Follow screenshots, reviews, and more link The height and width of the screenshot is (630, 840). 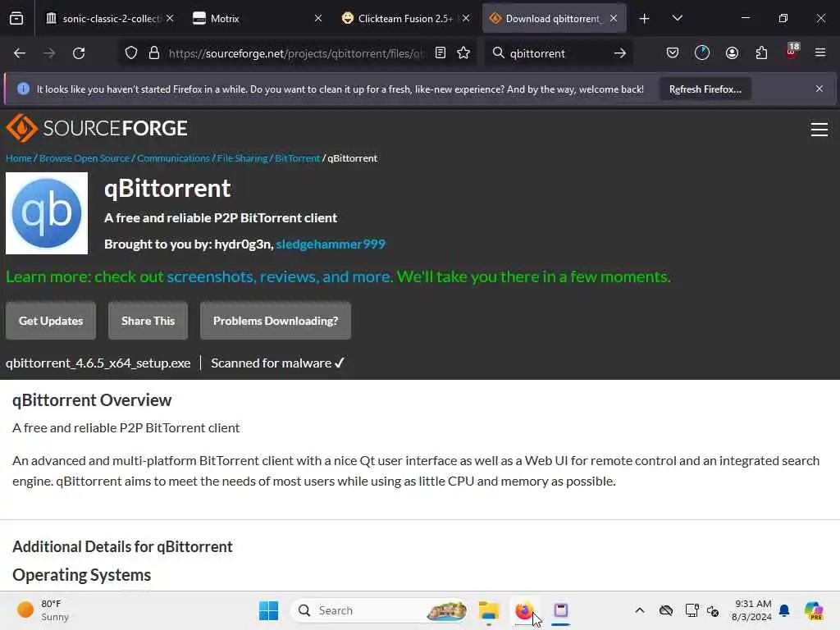(x=279, y=276)
